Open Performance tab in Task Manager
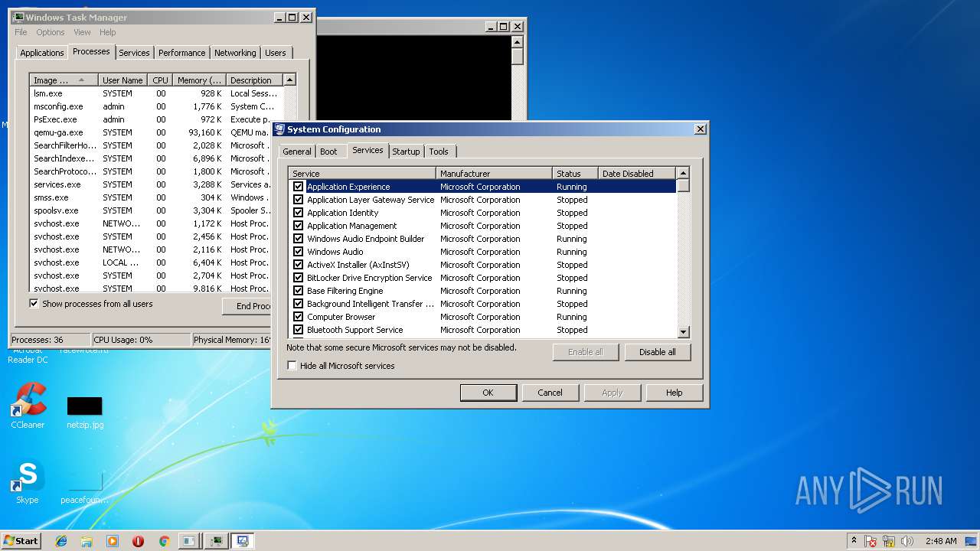The height and width of the screenshot is (551, 980). [182, 53]
